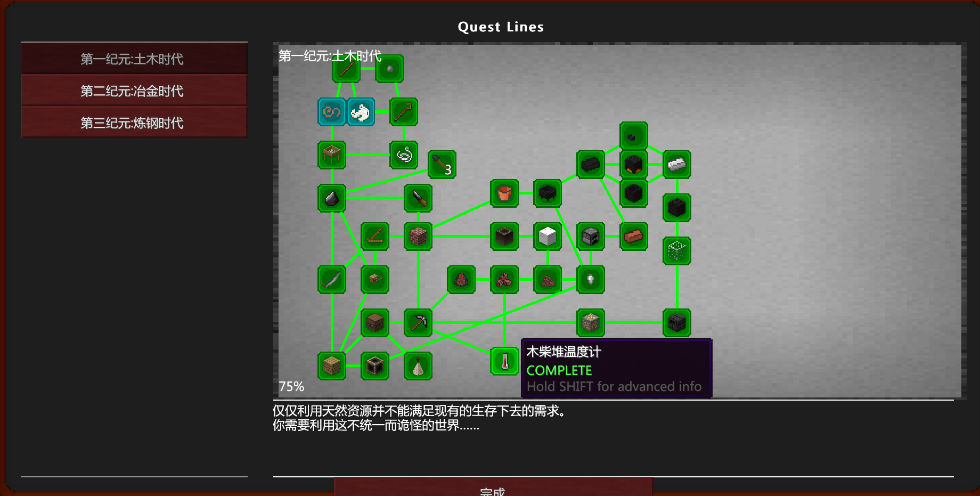Open the wood planks block quest
980x496 pixels.
pos(332,366)
